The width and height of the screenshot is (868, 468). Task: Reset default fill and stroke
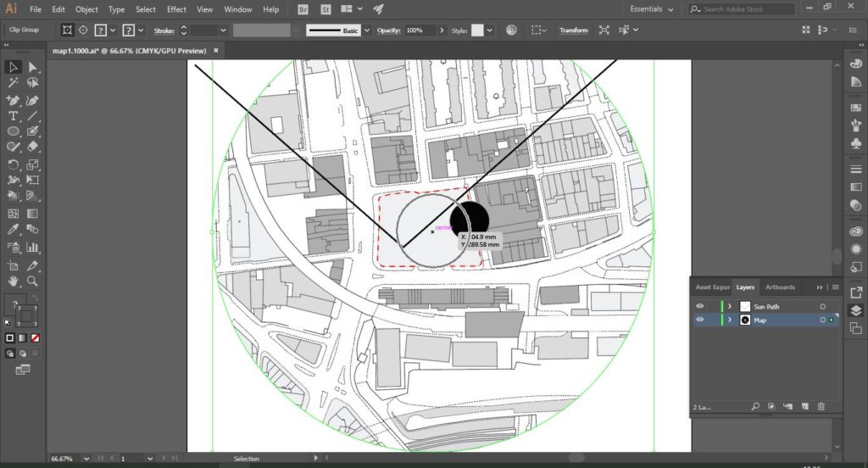pyautogui.click(x=8, y=323)
